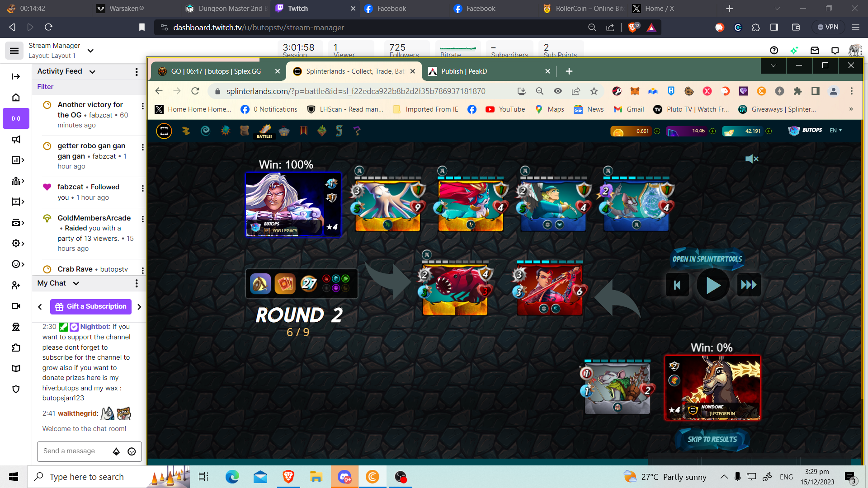Select the Stream Manager sidebar icon
The width and height of the screenshot is (868, 488).
(x=16, y=118)
